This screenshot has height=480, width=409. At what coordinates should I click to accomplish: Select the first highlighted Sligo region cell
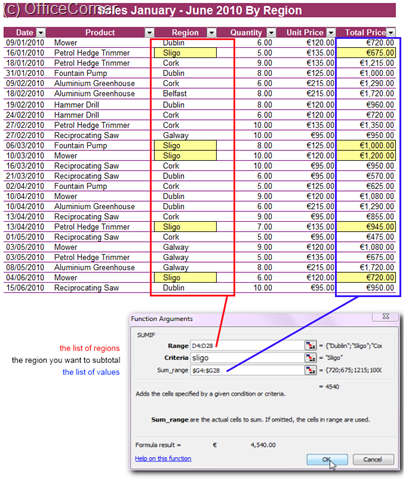185,53
